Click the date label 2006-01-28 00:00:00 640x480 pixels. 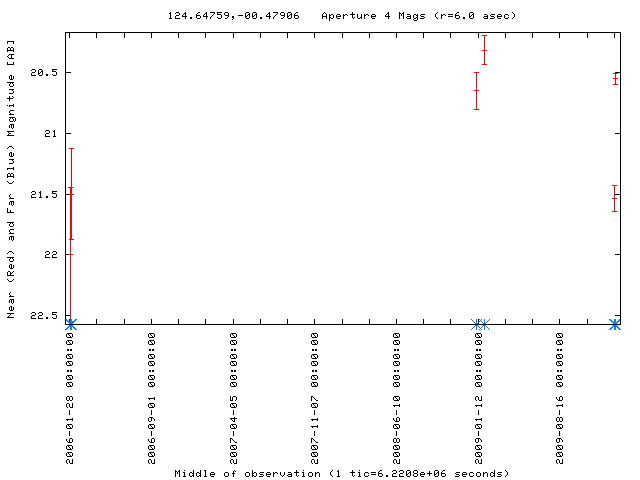tap(70, 398)
